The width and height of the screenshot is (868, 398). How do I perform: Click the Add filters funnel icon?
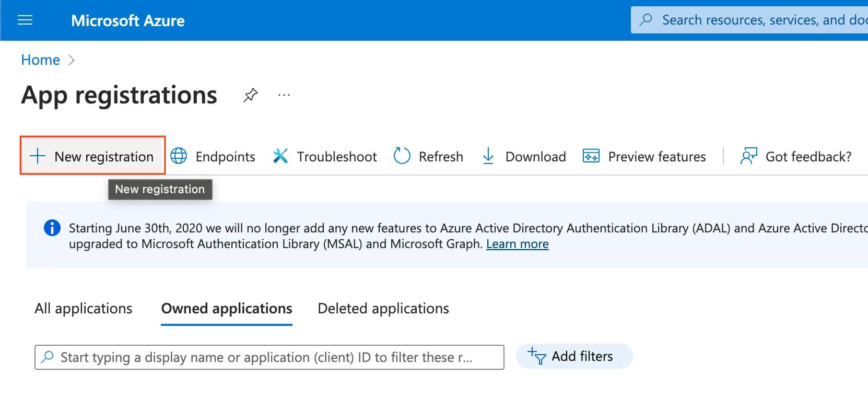536,356
